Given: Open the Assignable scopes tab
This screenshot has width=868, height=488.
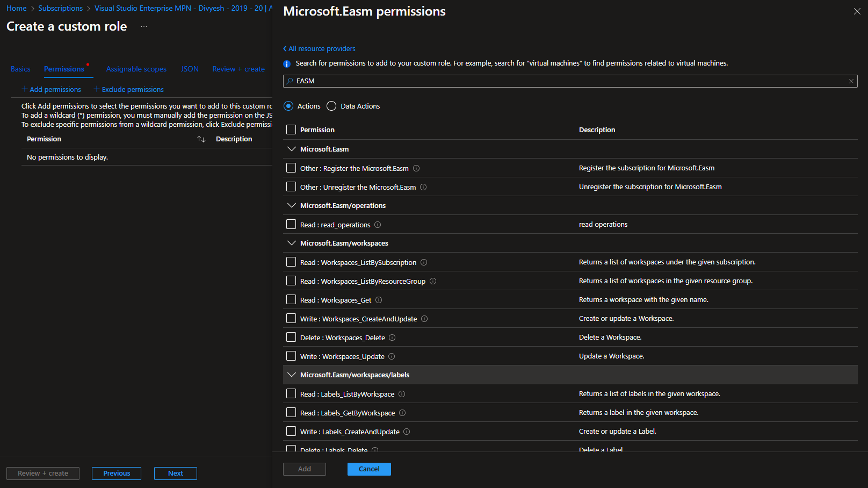Looking at the screenshot, I should 136,69.
